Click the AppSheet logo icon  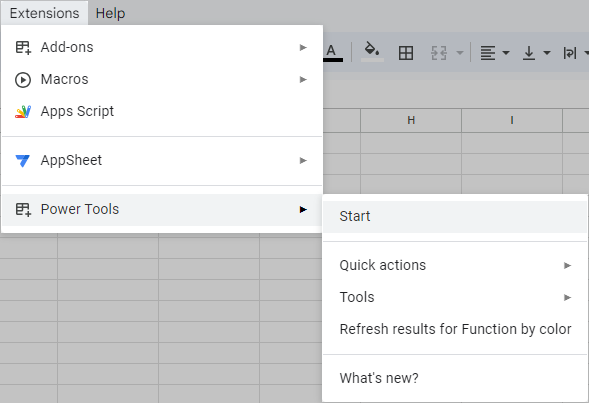(x=23, y=160)
